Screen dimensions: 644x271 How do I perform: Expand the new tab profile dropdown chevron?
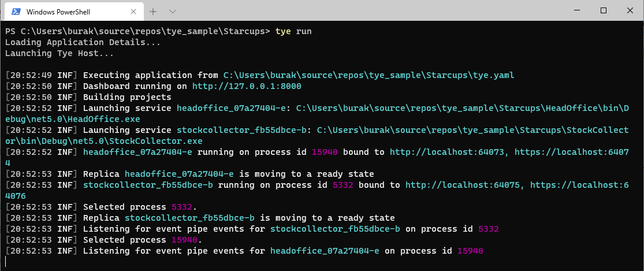click(172, 11)
